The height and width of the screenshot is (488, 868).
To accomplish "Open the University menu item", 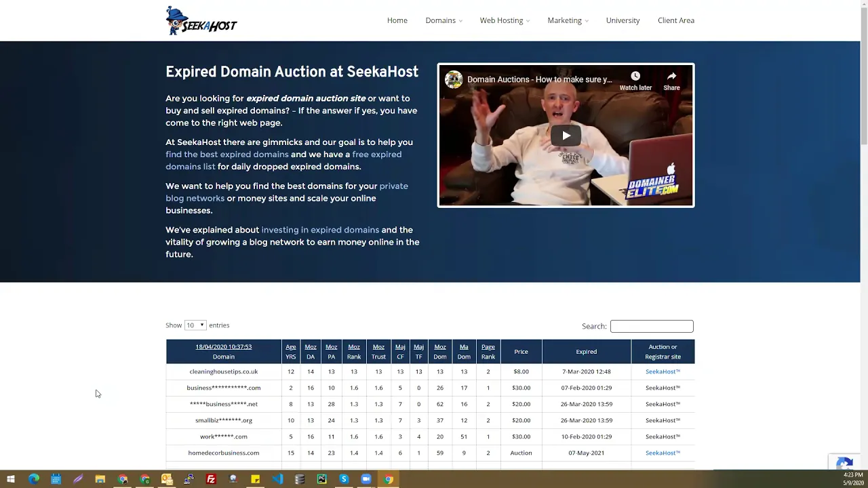I will coord(623,20).
